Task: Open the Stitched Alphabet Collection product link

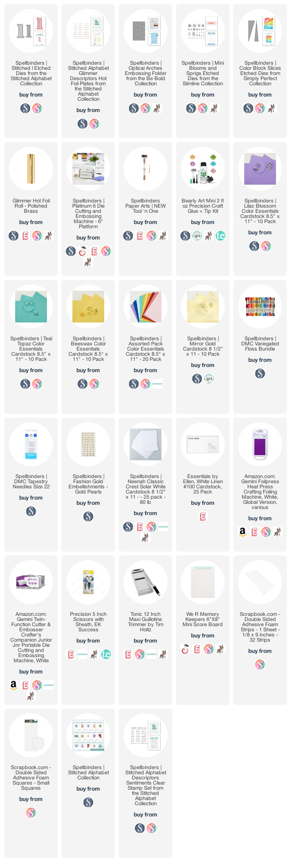Action: tap(88, 772)
